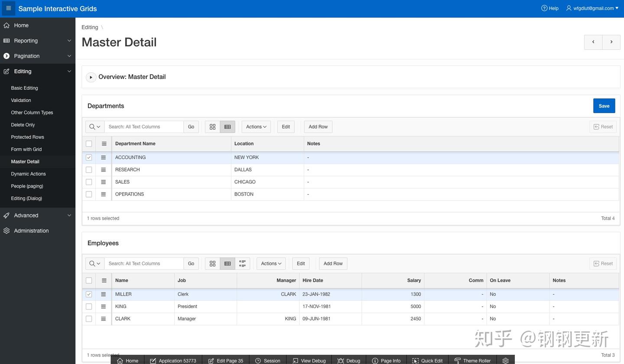Click Add Row in the Employees grid
The width and height of the screenshot is (624, 364).
[333, 263]
